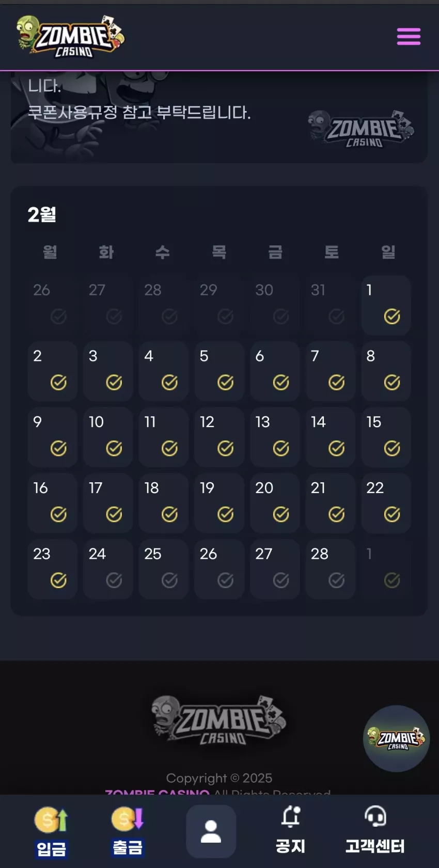Tap floating Zombie Casino round badge
439x868 pixels.
click(397, 738)
